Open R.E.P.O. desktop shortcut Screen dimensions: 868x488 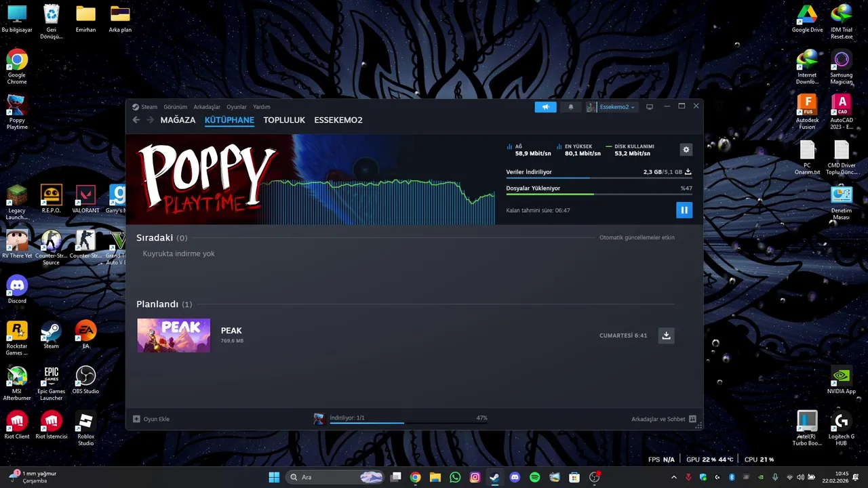[x=51, y=199]
